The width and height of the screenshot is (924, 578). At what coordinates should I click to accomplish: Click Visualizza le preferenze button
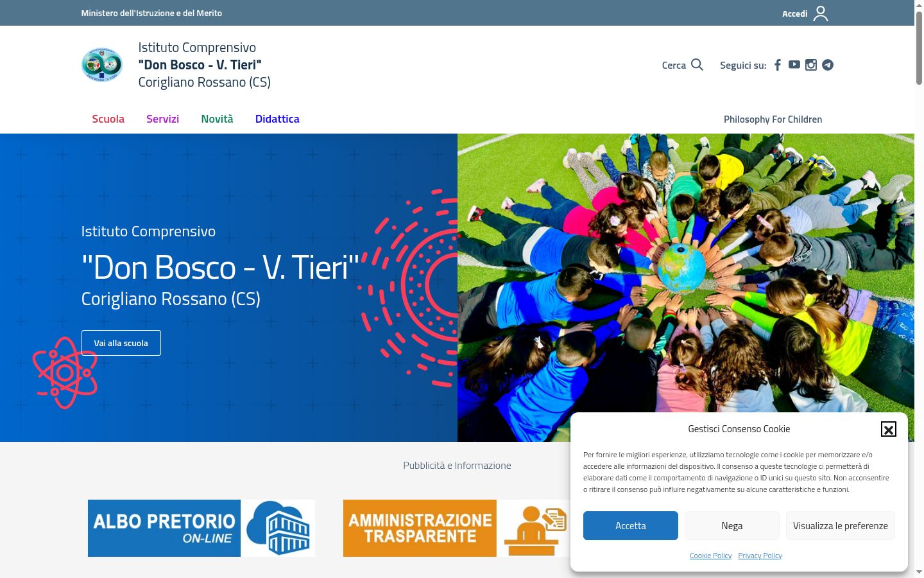click(x=841, y=525)
